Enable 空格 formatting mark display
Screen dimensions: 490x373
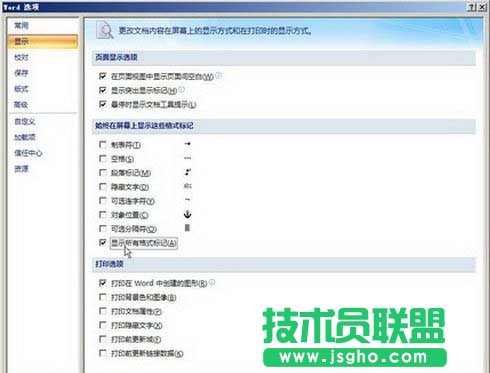click(103, 159)
